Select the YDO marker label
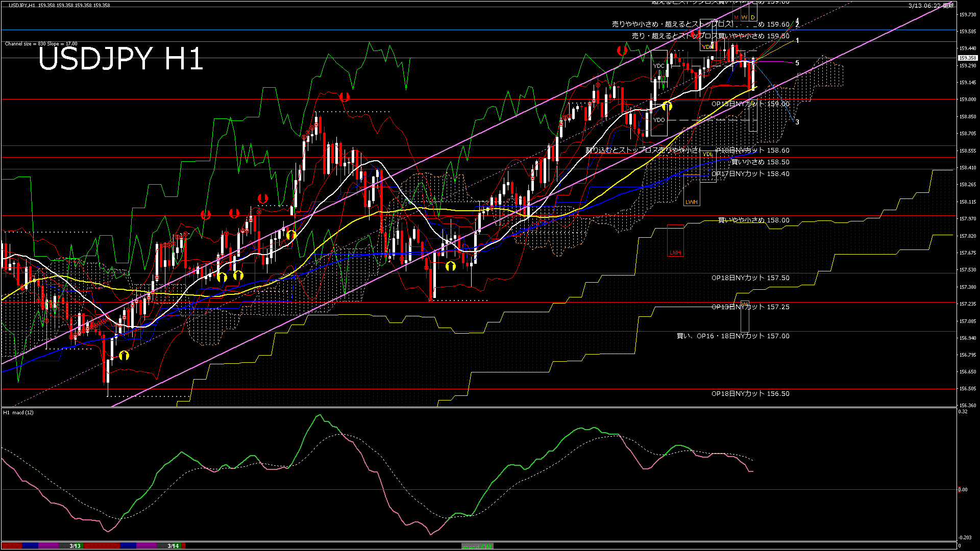The image size is (980, 551). [x=659, y=120]
